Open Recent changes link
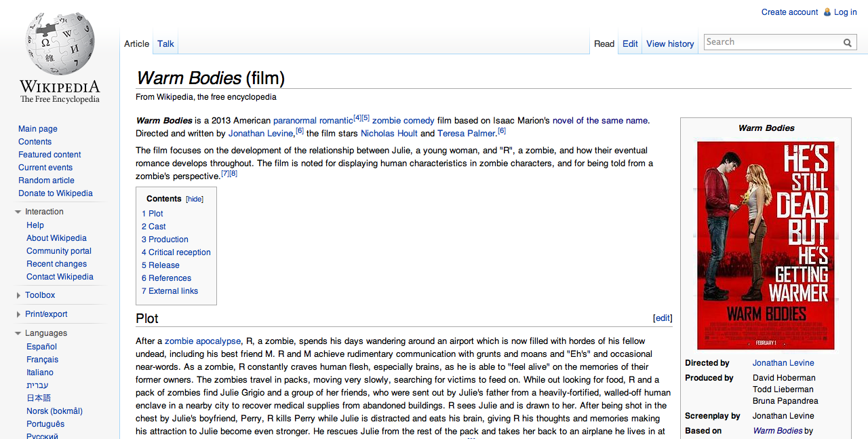The height and width of the screenshot is (439, 868). point(56,264)
